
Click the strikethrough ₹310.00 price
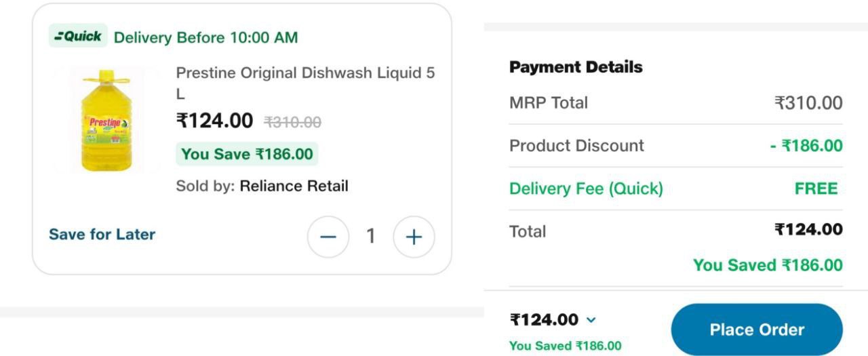(292, 122)
